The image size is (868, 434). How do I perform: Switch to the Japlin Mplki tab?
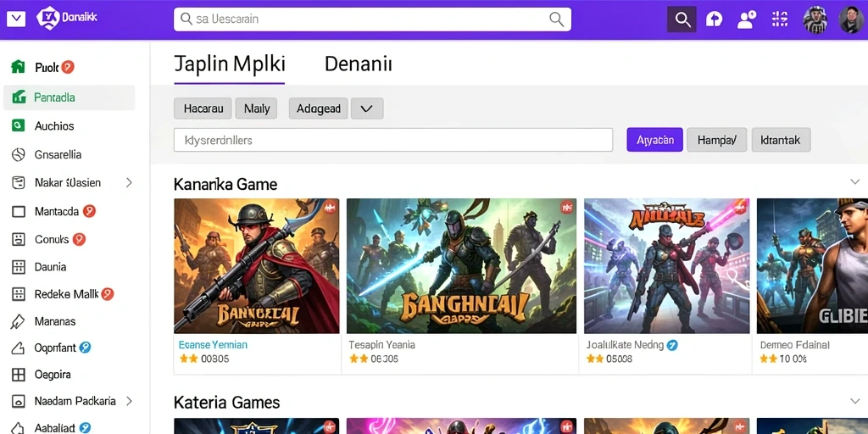229,64
